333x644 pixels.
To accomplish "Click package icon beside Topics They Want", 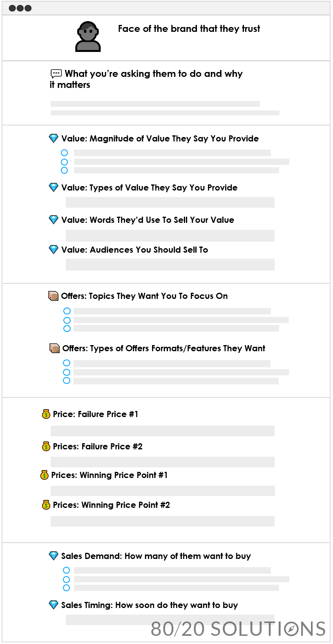I will (54, 296).
